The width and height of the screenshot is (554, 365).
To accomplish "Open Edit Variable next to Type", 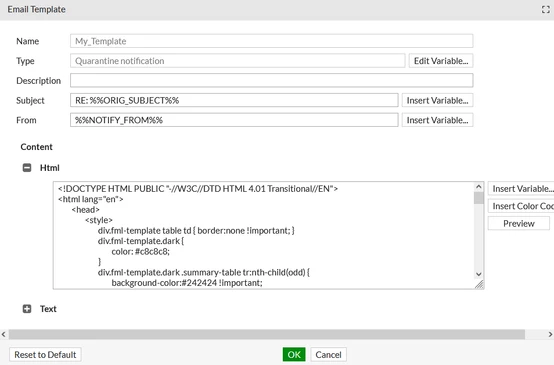I will 441,61.
